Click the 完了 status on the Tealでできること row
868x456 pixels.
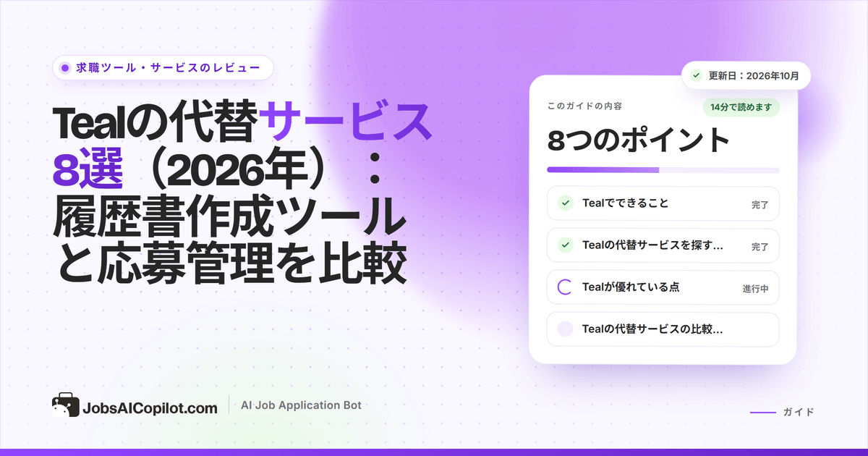point(760,205)
